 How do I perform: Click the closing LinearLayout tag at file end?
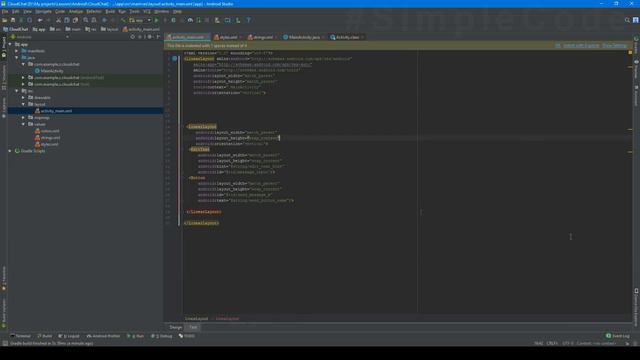coord(201,223)
